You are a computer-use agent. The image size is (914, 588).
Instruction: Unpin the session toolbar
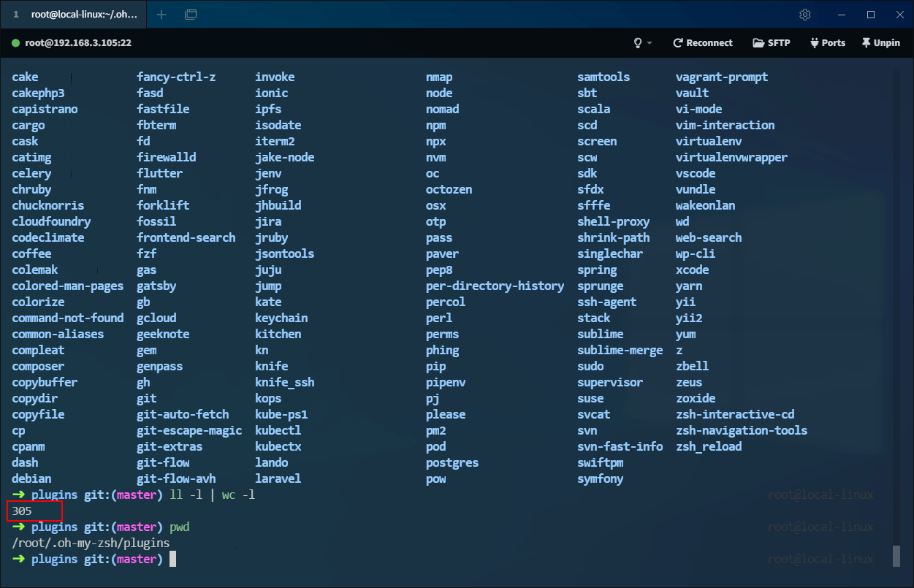[x=880, y=43]
